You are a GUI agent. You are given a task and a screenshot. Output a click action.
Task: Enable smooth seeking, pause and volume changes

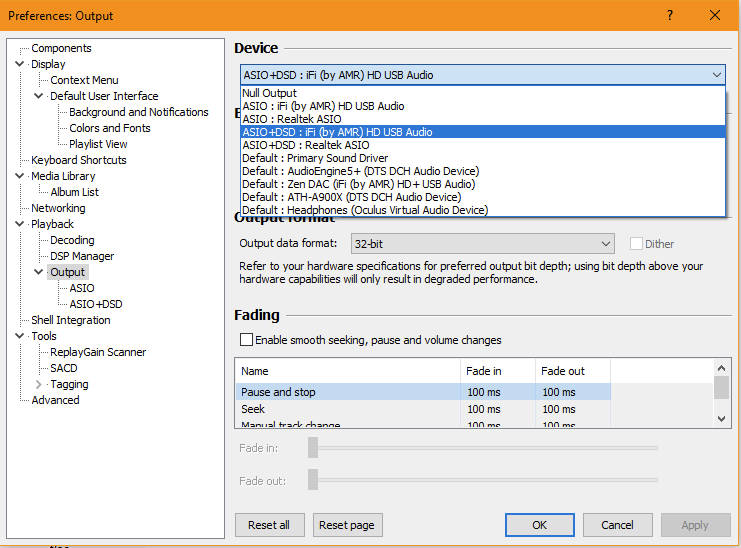click(247, 340)
